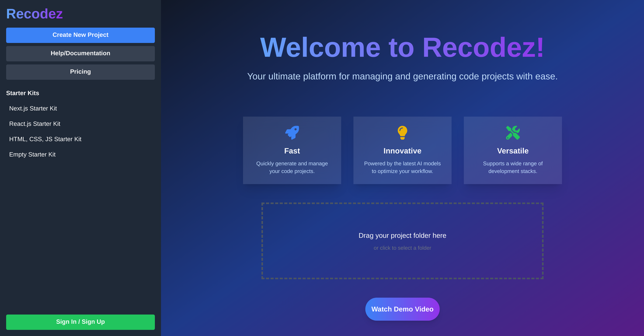Open the Innovative feature card

pos(402,150)
